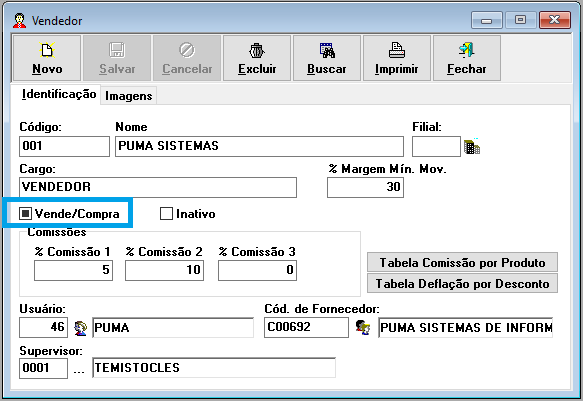The width and height of the screenshot is (586, 402).
Task: Switch to the Imagens tab
Action: (129, 96)
